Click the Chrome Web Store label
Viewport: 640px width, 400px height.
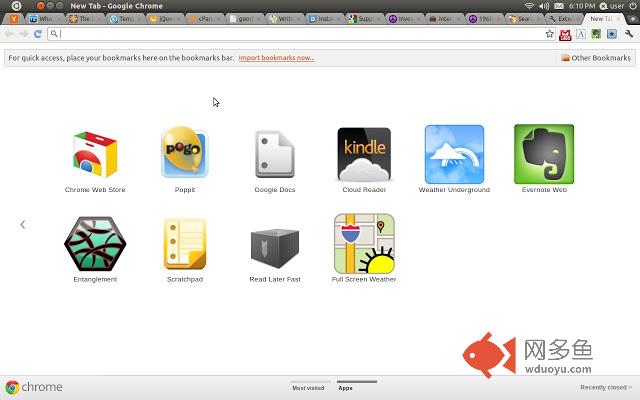[x=95, y=189]
